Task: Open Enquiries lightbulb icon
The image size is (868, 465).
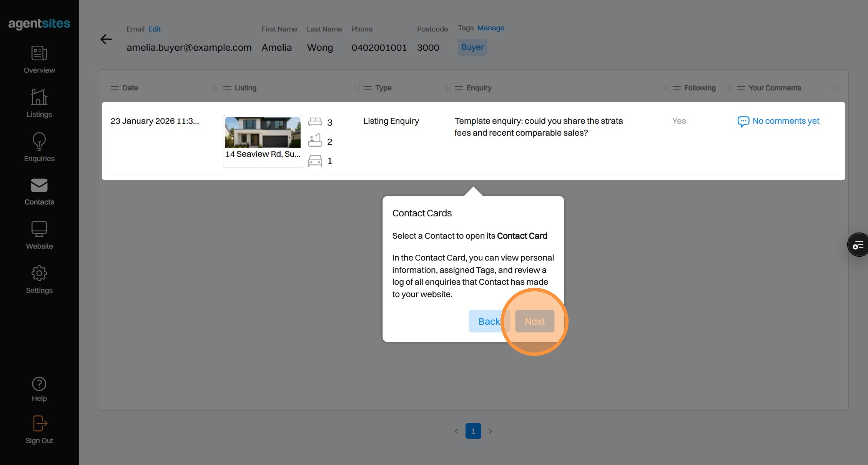Action: [x=39, y=141]
